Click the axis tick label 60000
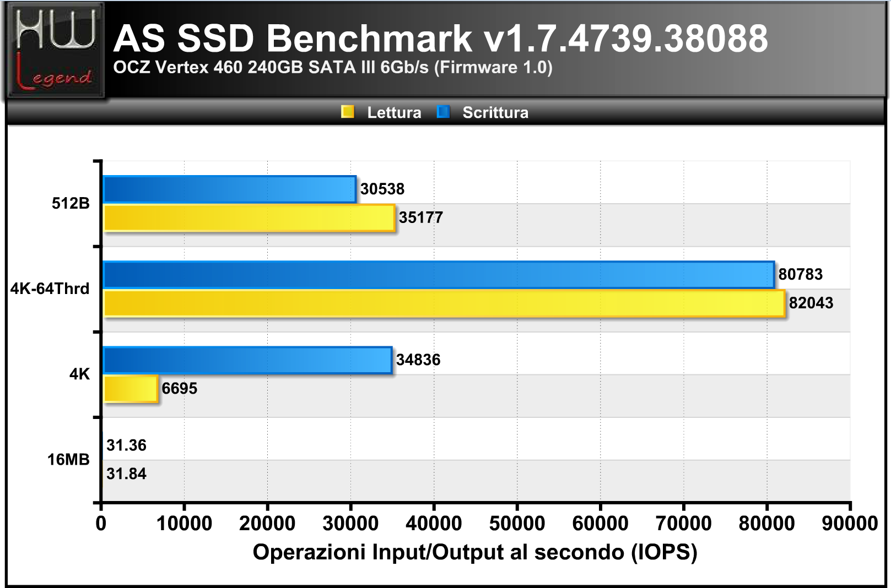 click(600, 523)
